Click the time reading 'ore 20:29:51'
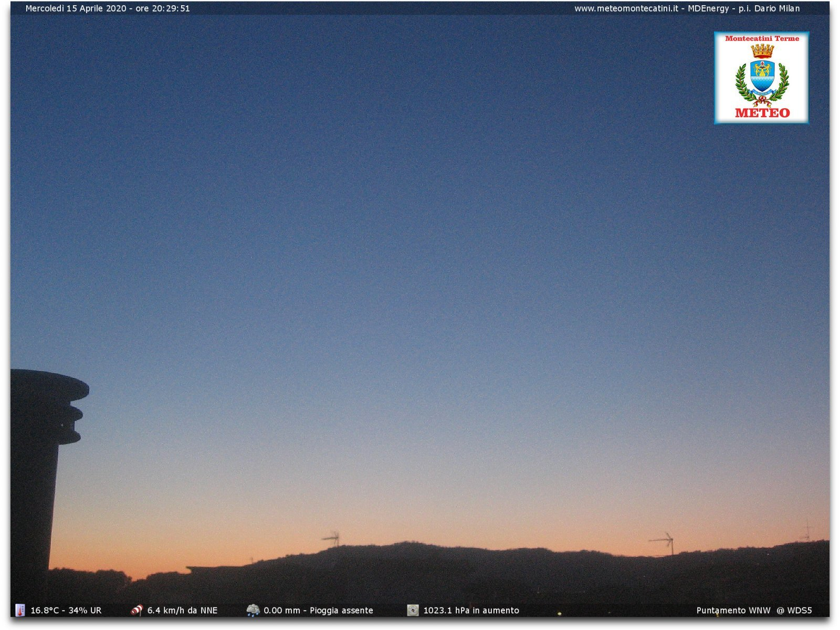 pos(163,8)
